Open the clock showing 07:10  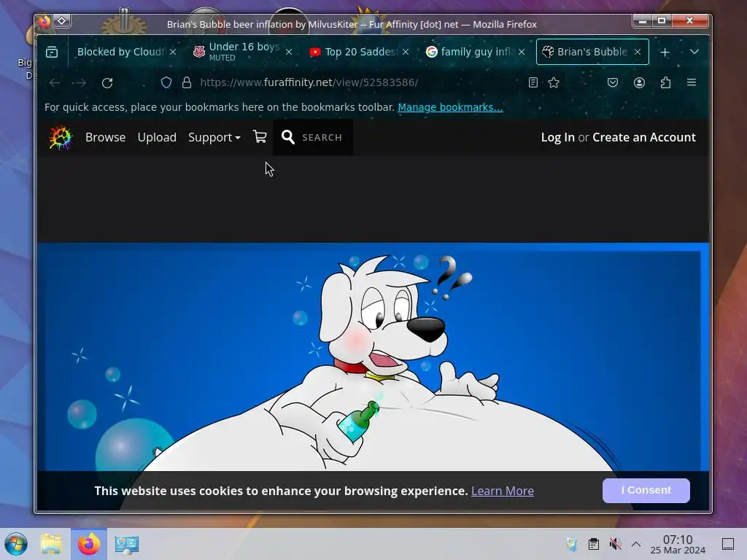click(678, 544)
